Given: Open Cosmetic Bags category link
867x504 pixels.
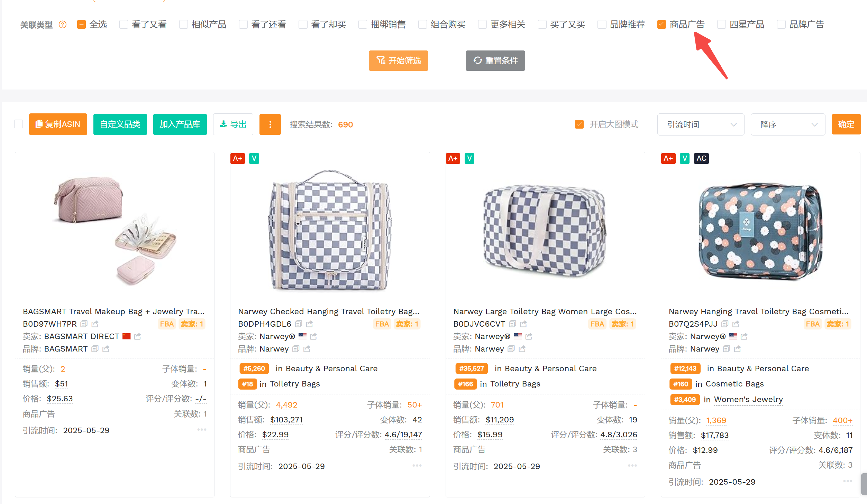Looking at the screenshot, I should click(x=734, y=384).
